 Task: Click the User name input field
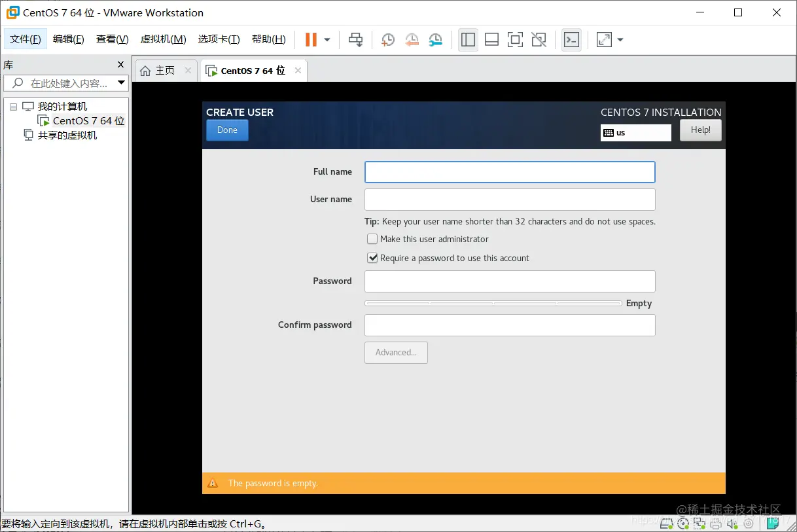point(510,200)
